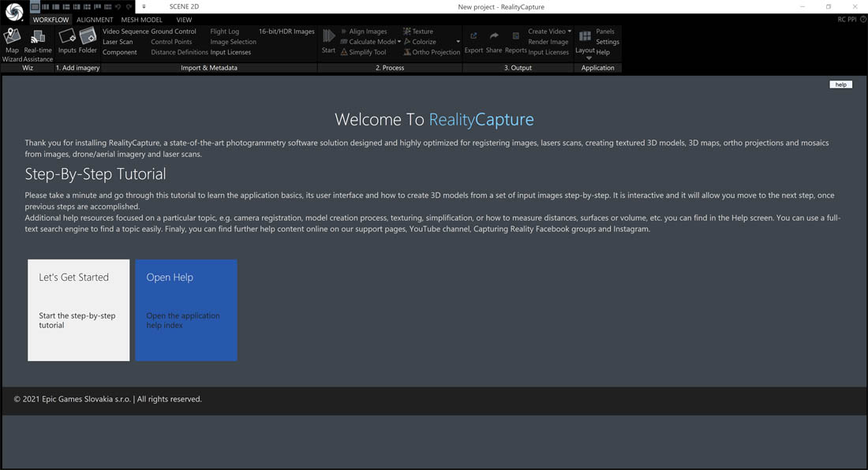Click the Calculate Model icon
The image size is (868, 470).
[x=344, y=42]
